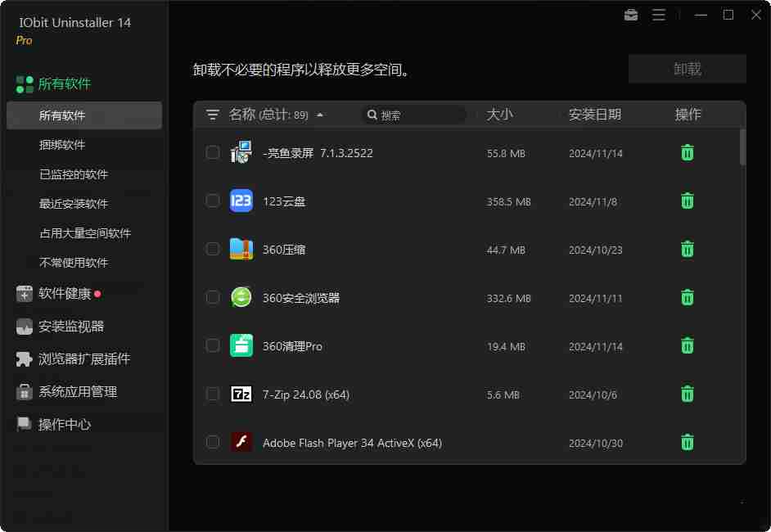Check the box for 360清理Pro

213,346
